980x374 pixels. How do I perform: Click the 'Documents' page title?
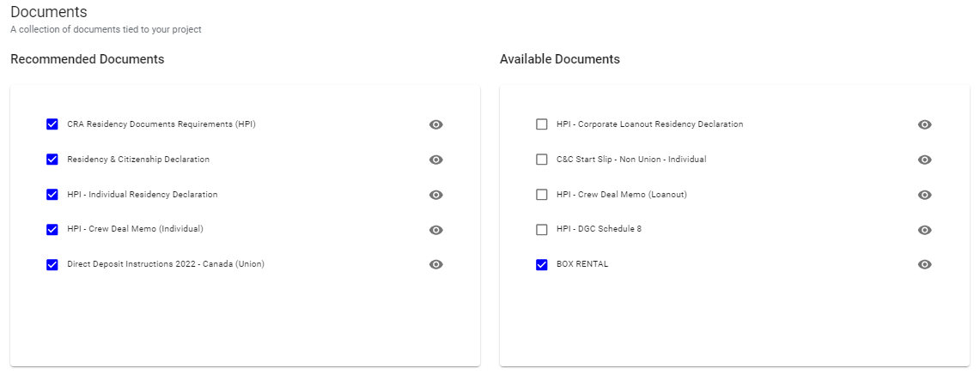click(x=49, y=12)
